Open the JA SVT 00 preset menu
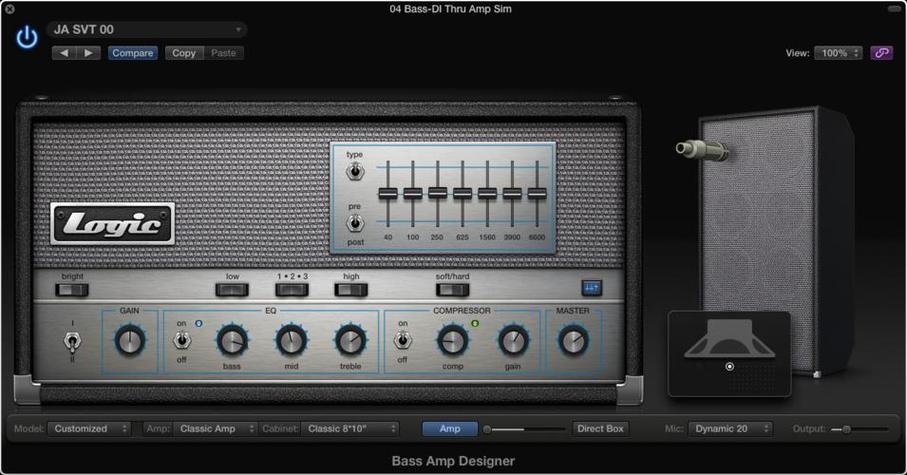 point(147,30)
